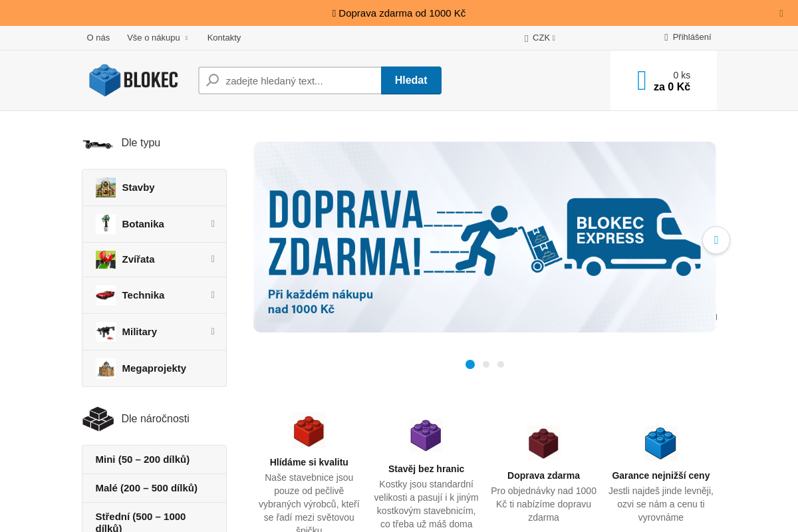Click the Megaprojekty building thumbnail
798x532 pixels.
(106, 368)
